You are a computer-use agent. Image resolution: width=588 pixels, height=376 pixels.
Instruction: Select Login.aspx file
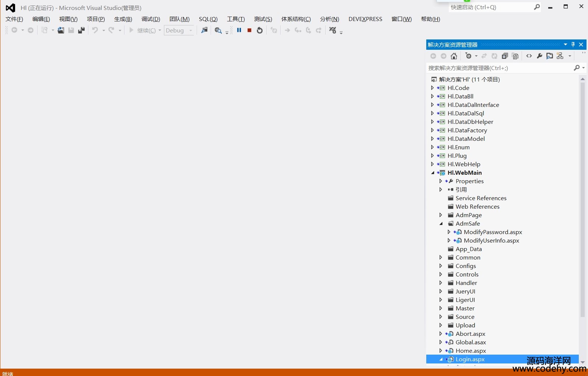470,359
